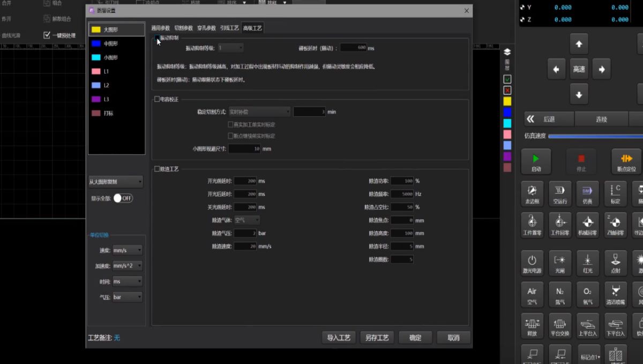
Task: Open the 除渣气体 gas dropdown
Action: click(x=246, y=219)
